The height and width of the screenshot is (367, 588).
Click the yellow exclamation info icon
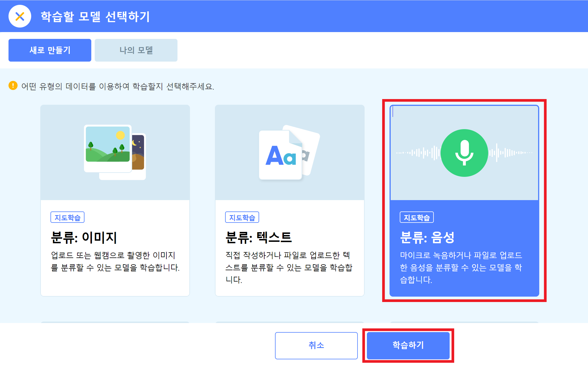point(13,85)
